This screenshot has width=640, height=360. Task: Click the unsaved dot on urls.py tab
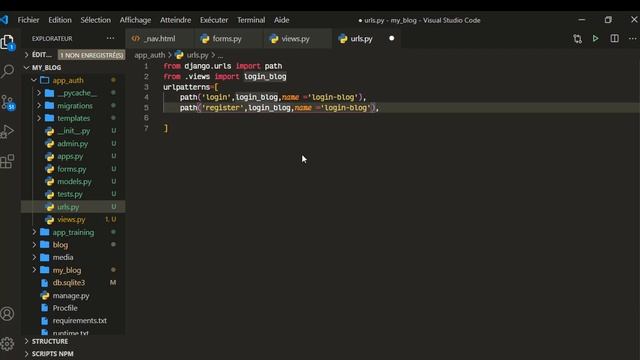391,38
